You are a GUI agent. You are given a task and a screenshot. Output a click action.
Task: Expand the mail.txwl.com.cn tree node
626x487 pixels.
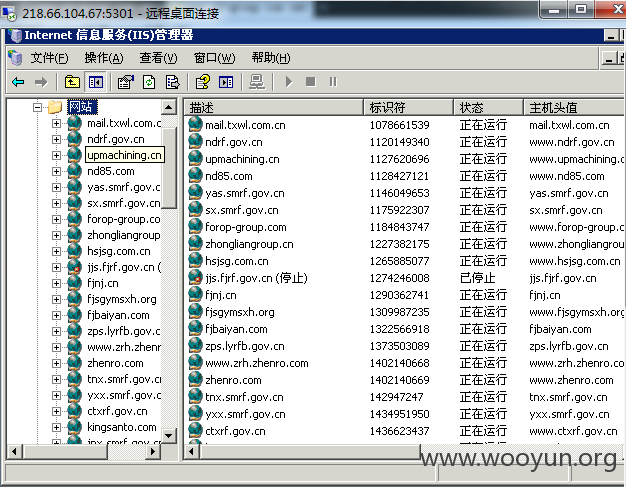(x=56, y=123)
